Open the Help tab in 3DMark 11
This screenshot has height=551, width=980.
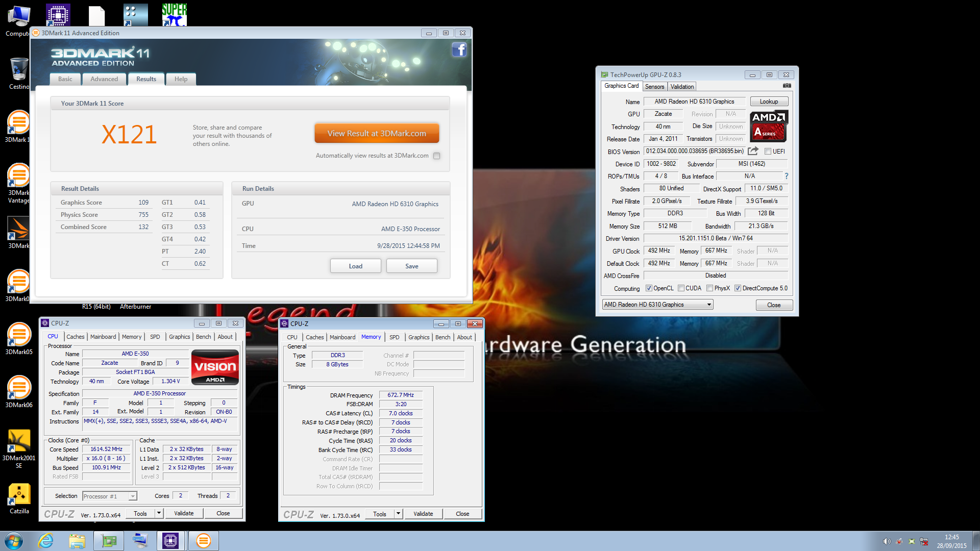tap(181, 79)
